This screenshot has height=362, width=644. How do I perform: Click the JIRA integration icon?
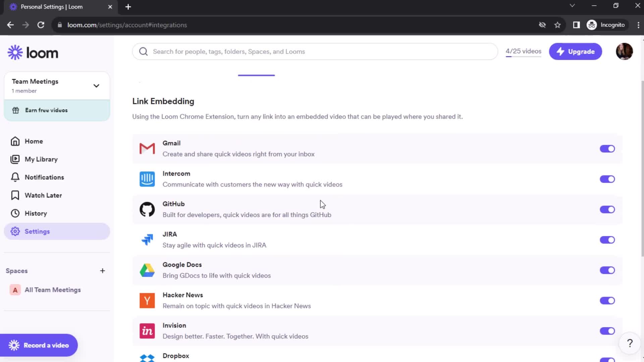click(x=147, y=240)
